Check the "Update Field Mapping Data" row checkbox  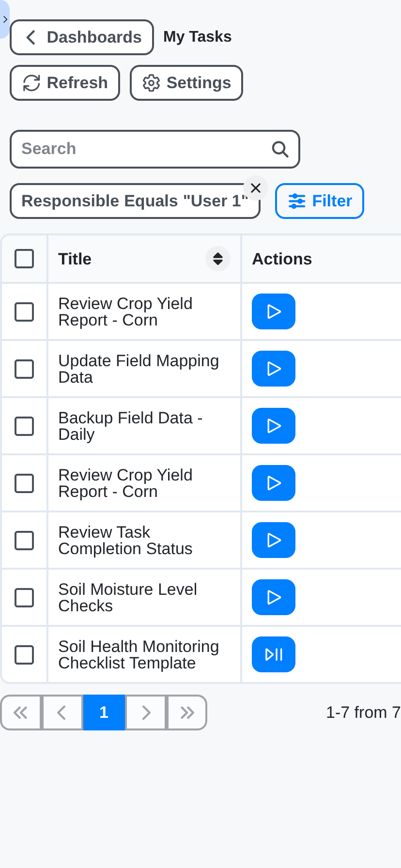coord(24,369)
